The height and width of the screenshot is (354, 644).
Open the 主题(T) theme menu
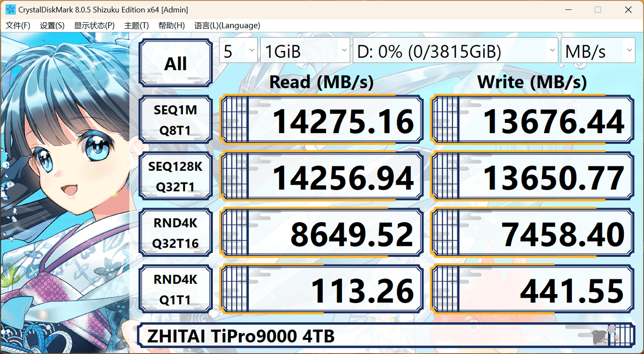pyautogui.click(x=136, y=25)
